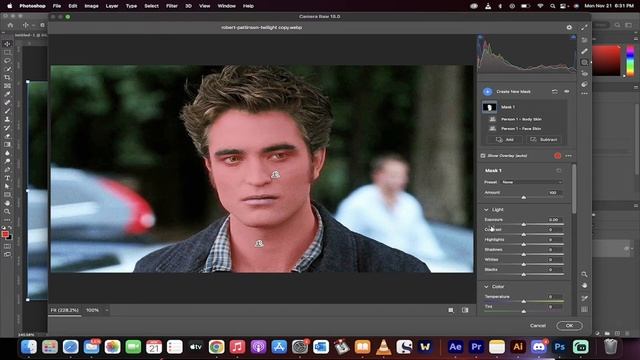Select the Zoom tool in Photoshop toolbar
The width and height of the screenshot is (640, 360).
pos(7,211)
